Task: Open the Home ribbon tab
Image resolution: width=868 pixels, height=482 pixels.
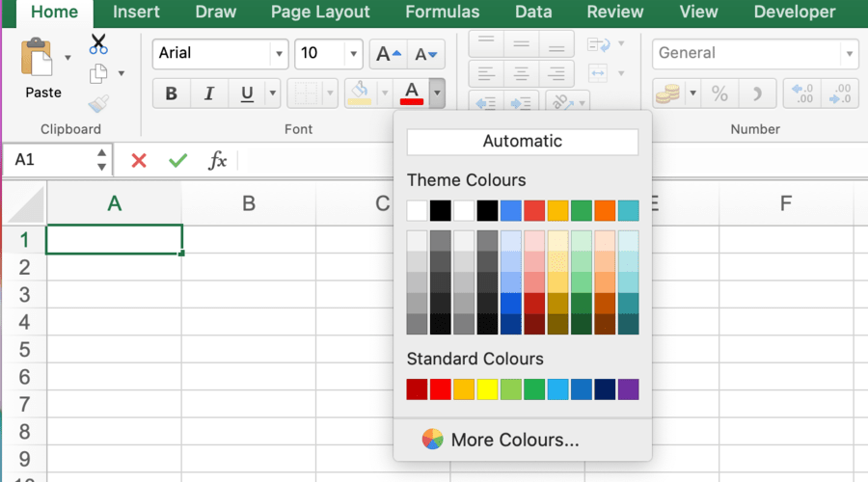Action: click(54, 13)
